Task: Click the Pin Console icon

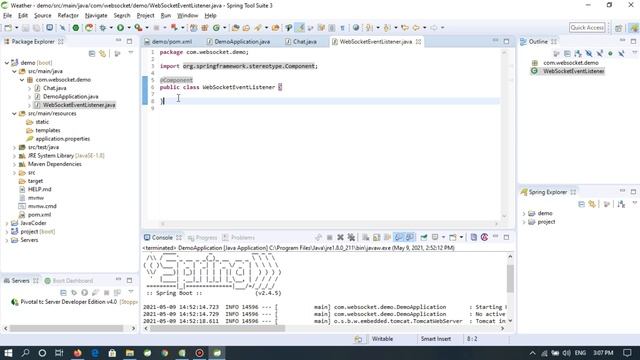Action: [424, 237]
